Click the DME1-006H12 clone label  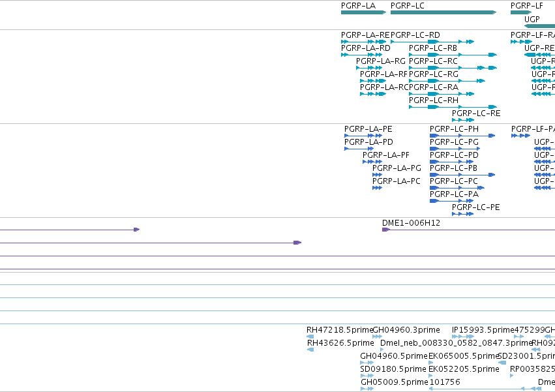(412, 224)
